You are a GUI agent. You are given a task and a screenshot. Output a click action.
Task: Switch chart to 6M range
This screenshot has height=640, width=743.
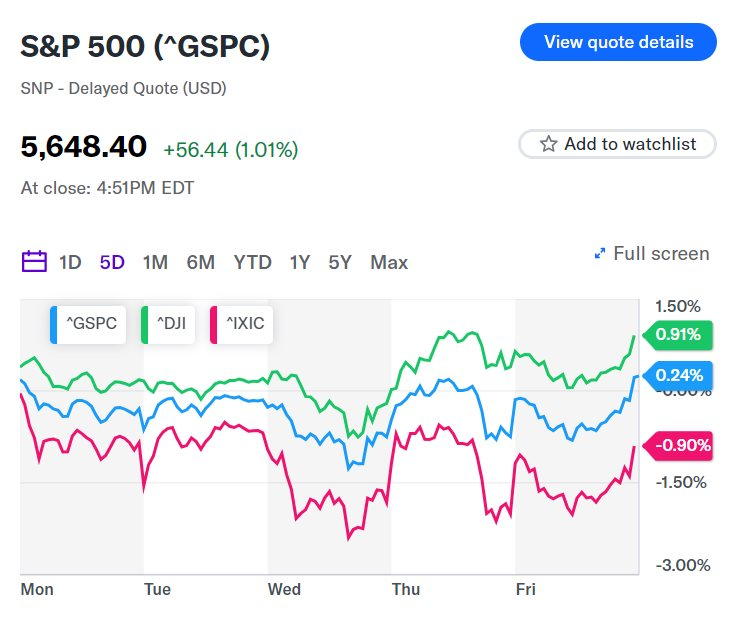tap(200, 263)
